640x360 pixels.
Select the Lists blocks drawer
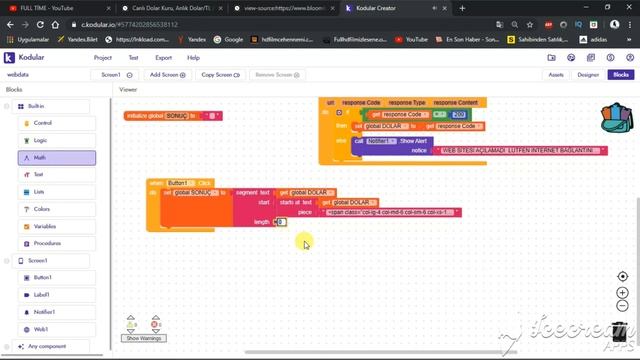(x=57, y=192)
